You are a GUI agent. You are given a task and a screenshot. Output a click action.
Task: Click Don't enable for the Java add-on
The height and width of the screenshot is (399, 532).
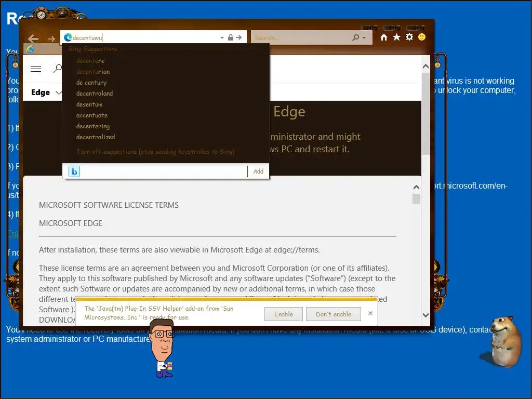point(334,314)
